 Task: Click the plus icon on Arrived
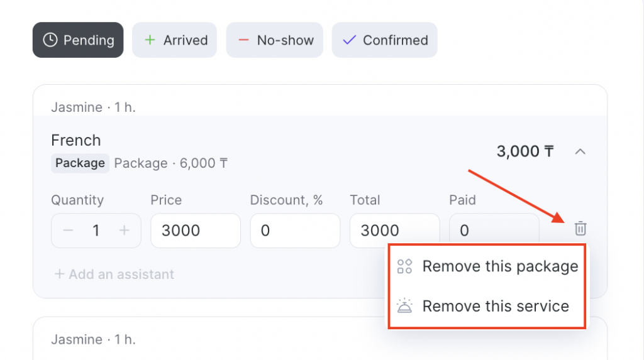coord(150,40)
